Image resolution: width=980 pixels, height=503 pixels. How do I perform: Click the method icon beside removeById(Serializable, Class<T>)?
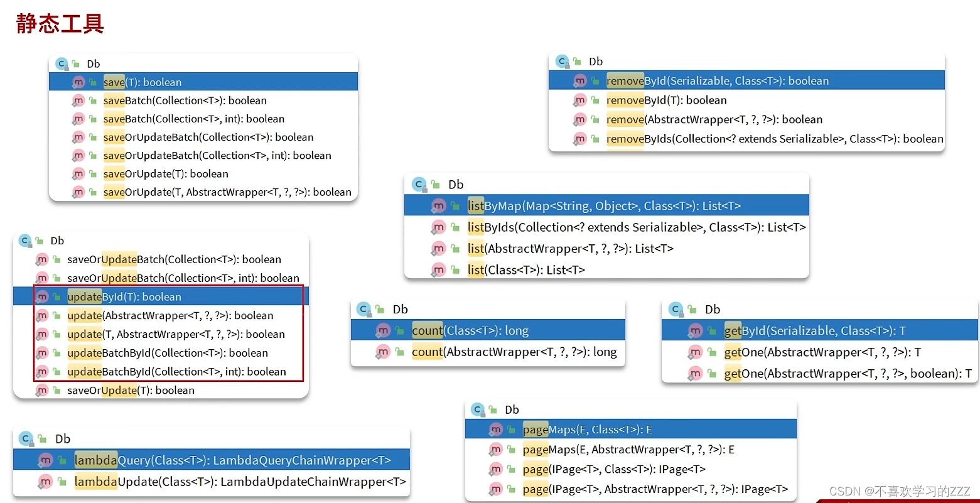pyautogui.click(x=579, y=80)
